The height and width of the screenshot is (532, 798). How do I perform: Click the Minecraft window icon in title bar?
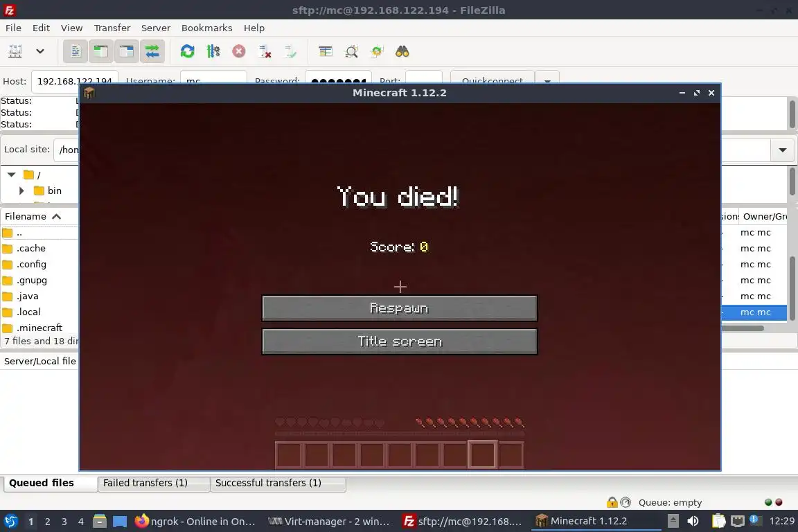(x=89, y=93)
